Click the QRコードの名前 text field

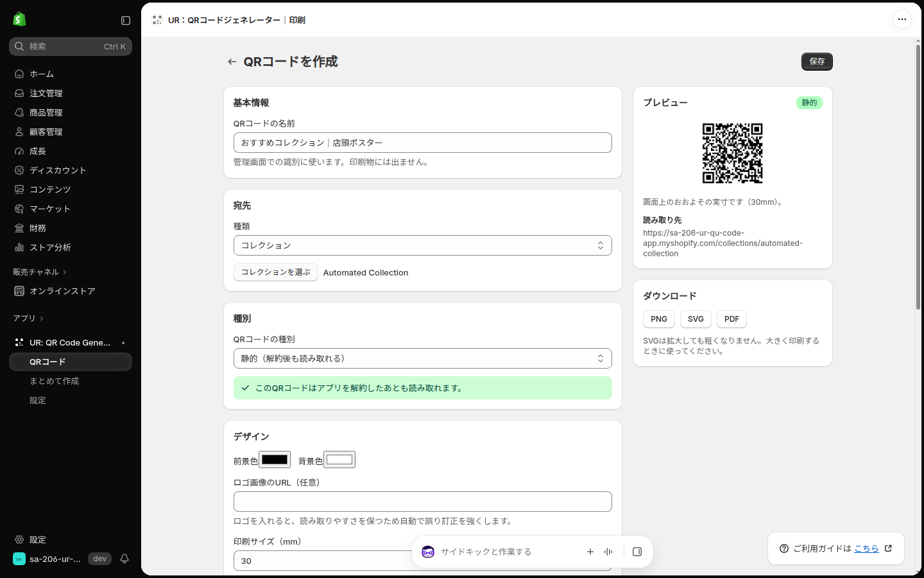point(423,143)
